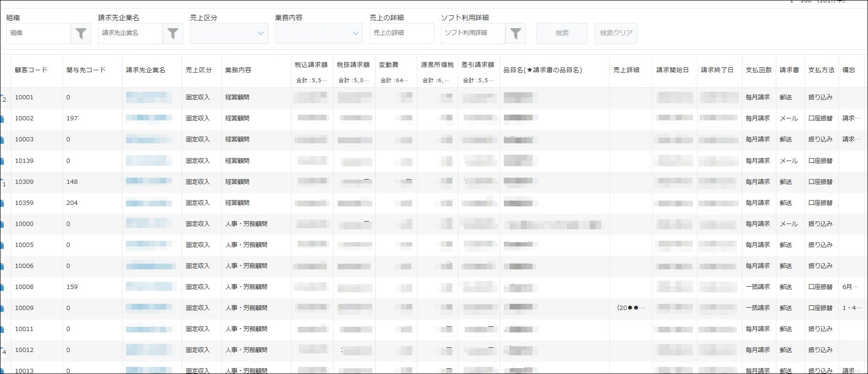
Task: Select the 請求書 column header
Action: click(789, 70)
